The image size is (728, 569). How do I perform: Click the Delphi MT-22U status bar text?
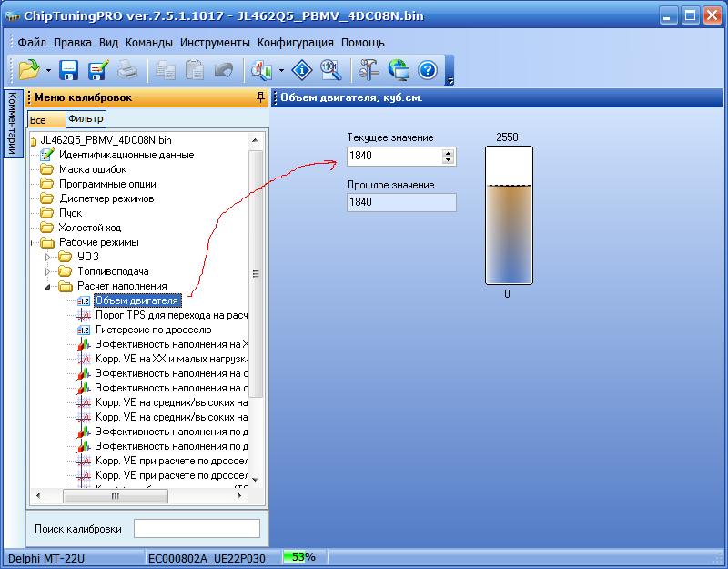(46, 558)
